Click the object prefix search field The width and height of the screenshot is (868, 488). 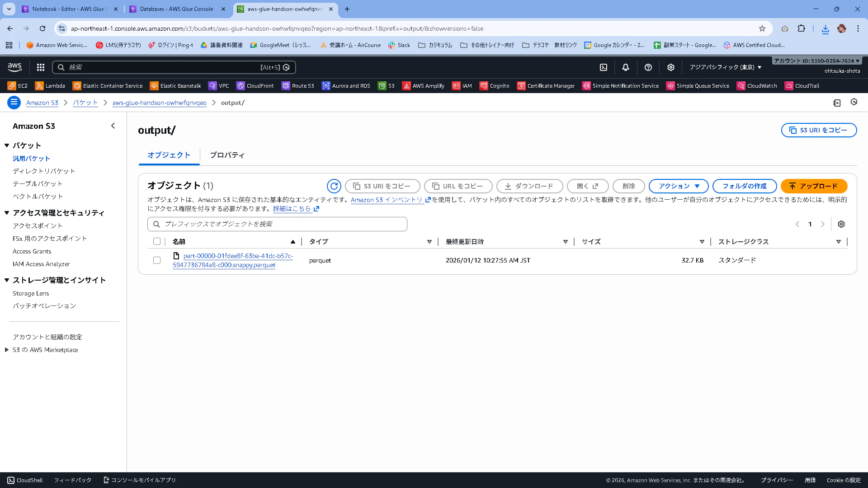point(277,224)
